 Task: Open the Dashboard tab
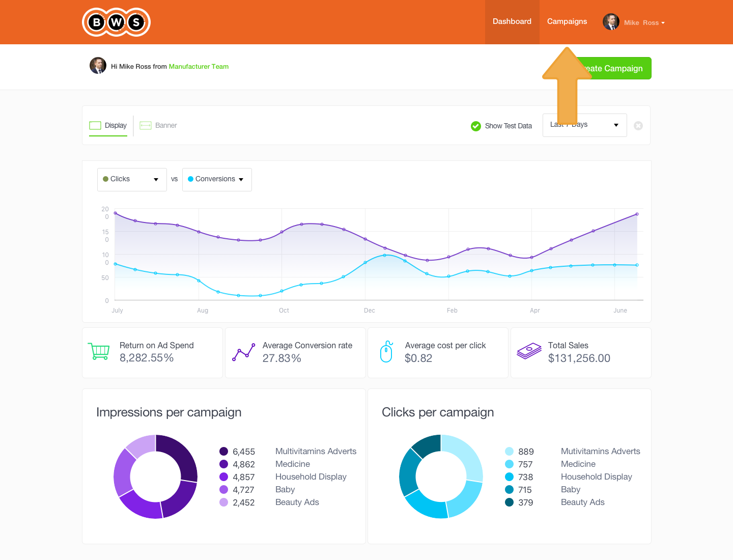point(512,22)
